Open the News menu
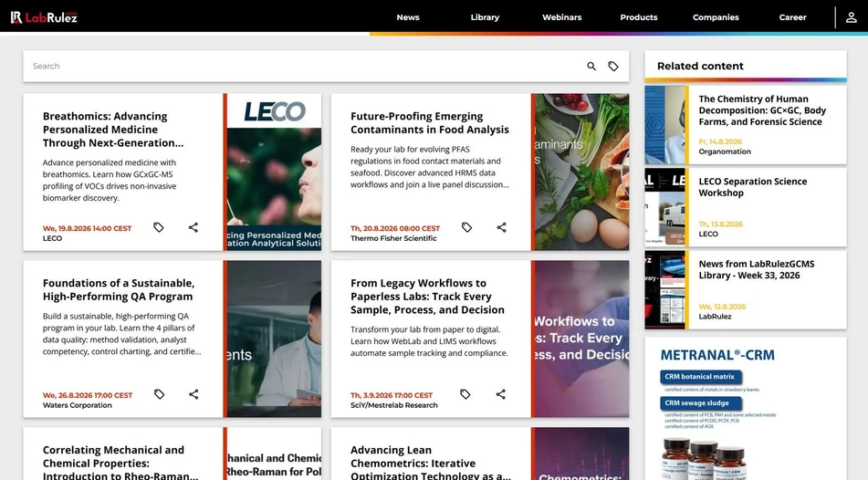The image size is (868, 480). click(x=408, y=17)
